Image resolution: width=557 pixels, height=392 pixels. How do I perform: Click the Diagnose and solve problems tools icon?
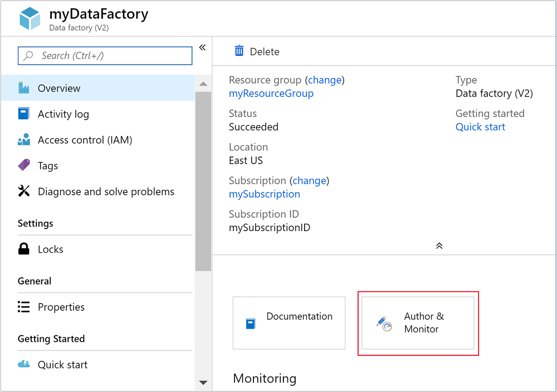[x=23, y=191]
